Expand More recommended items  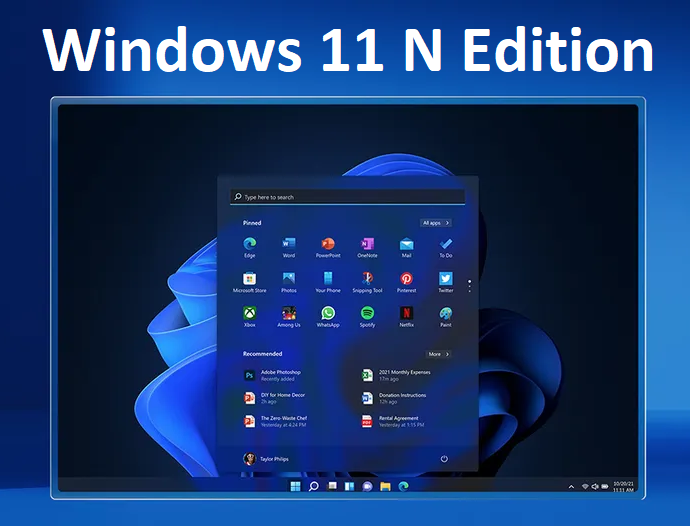438,354
